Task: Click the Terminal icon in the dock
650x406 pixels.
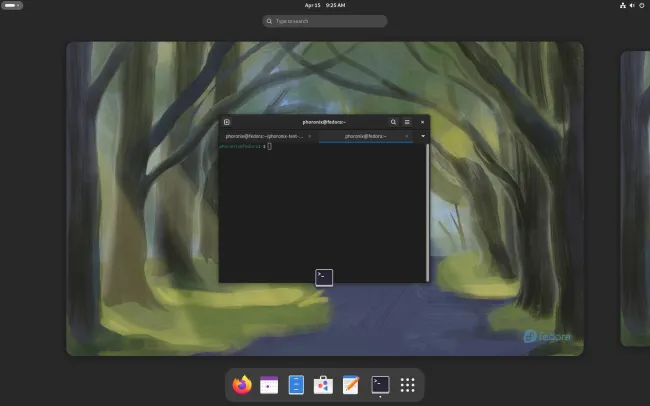Action: 380,384
